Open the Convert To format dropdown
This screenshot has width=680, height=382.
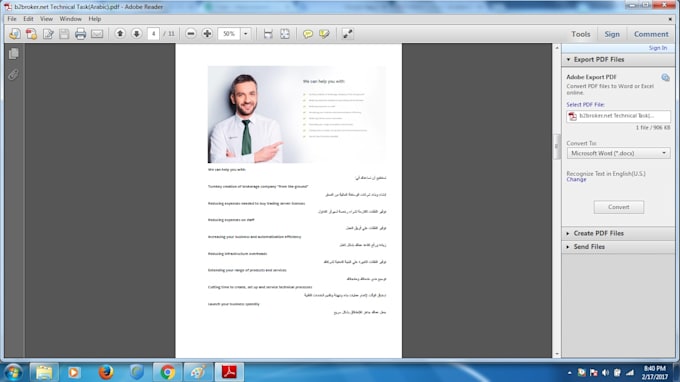[x=618, y=153]
